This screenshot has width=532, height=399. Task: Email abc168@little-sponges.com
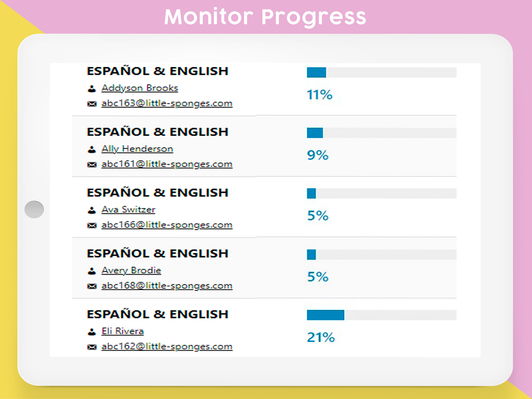[167, 286]
